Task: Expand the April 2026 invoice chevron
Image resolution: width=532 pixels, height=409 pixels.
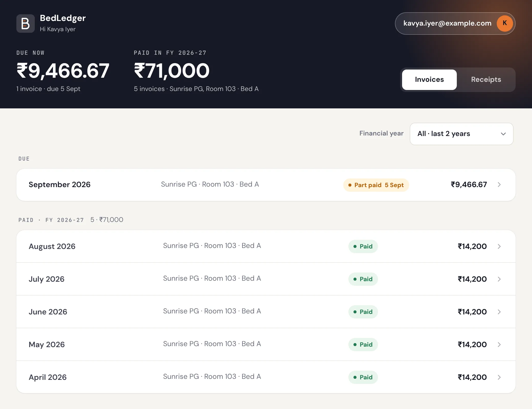Action: click(x=499, y=377)
